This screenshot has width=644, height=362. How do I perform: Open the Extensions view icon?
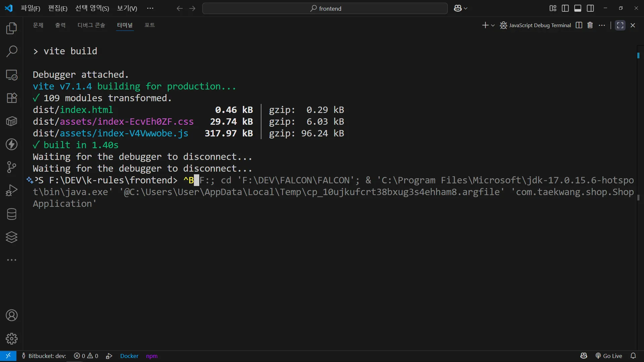click(x=12, y=98)
